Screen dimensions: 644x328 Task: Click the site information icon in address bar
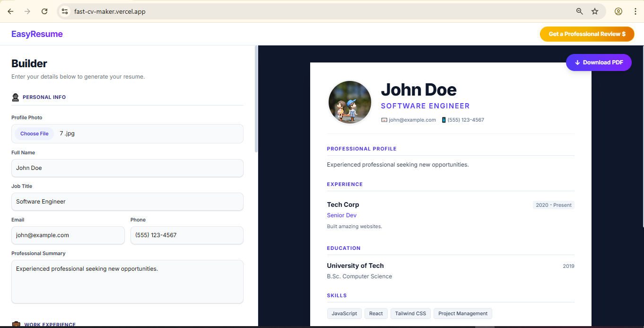coord(64,11)
